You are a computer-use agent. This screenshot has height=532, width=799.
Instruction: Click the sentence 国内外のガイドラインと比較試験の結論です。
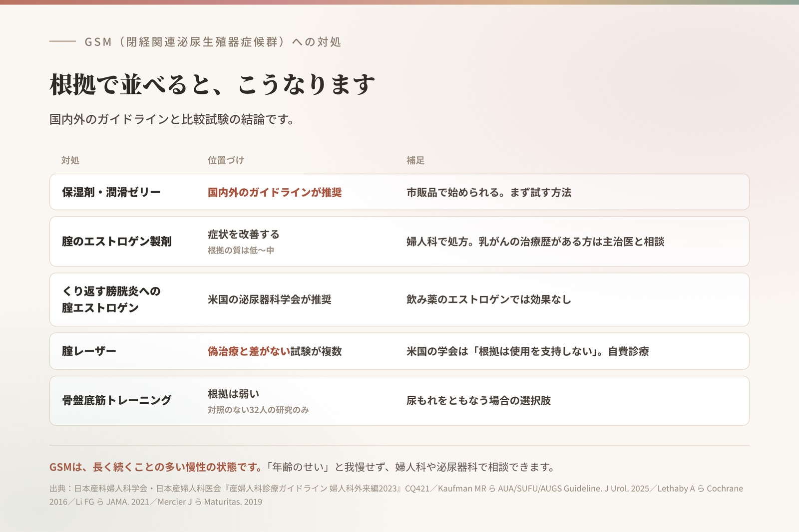tap(173, 119)
